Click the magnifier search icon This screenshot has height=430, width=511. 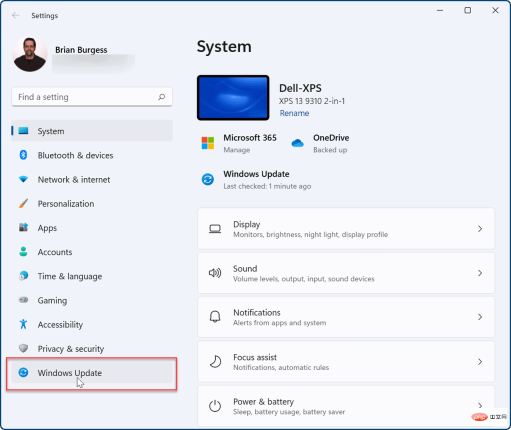pyautogui.click(x=162, y=97)
